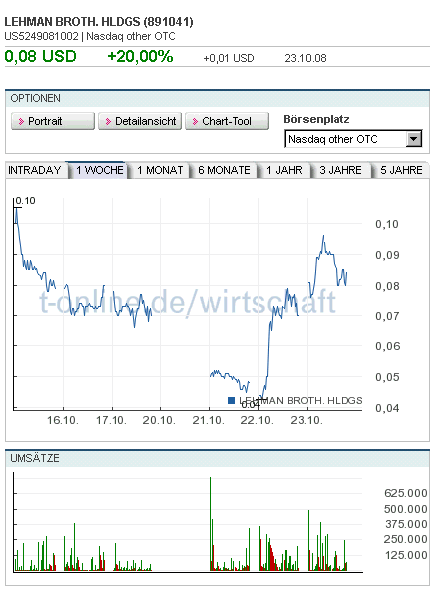The image size is (433, 590).
Task: Click the 0,10 price axis label
Action: [x=387, y=224]
